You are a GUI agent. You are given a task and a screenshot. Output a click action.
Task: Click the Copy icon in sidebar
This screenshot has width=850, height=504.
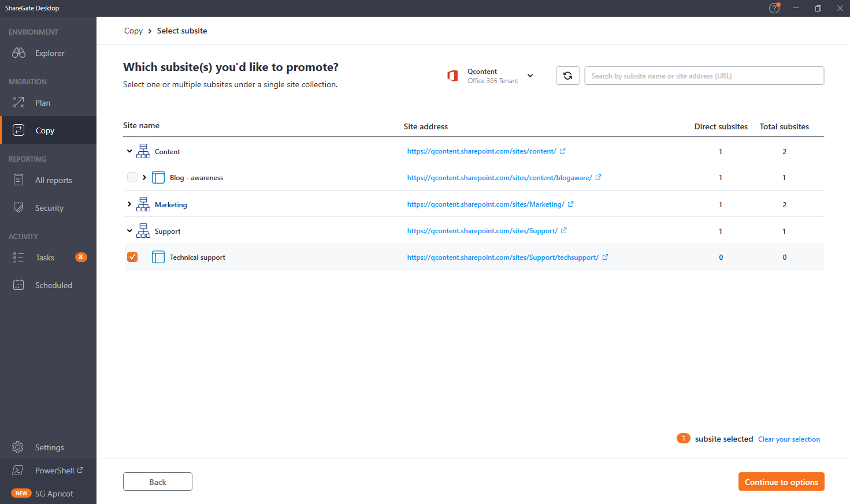(18, 130)
